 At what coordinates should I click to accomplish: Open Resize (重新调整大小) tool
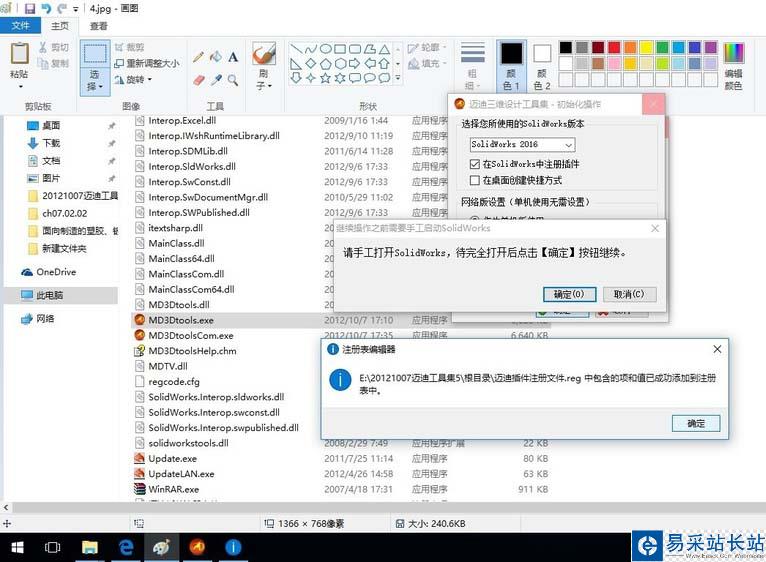[147, 63]
